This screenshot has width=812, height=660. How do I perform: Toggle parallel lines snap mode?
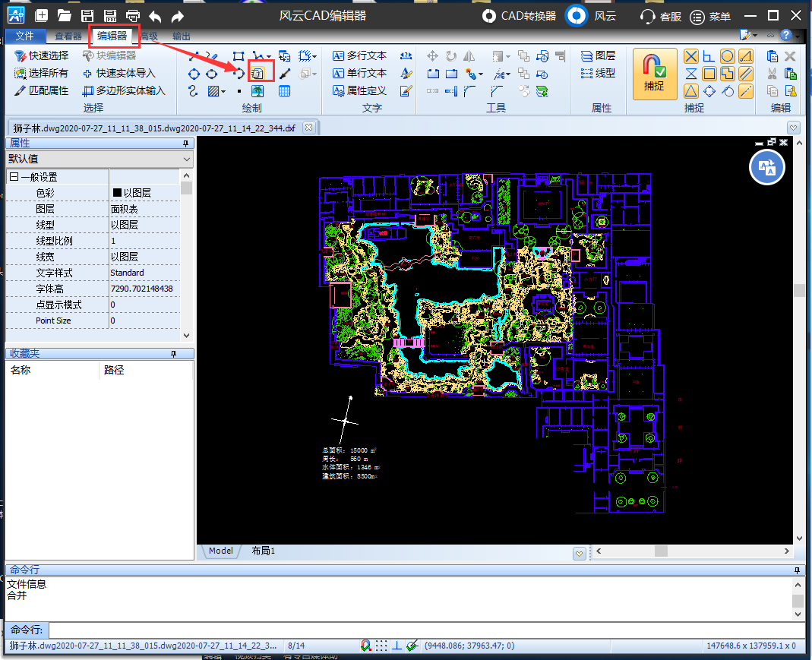tap(746, 74)
